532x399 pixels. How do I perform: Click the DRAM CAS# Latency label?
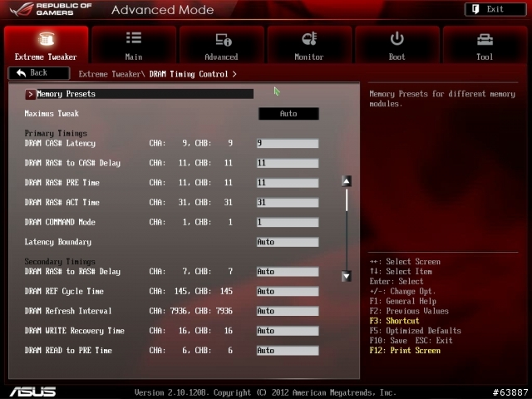(60, 143)
